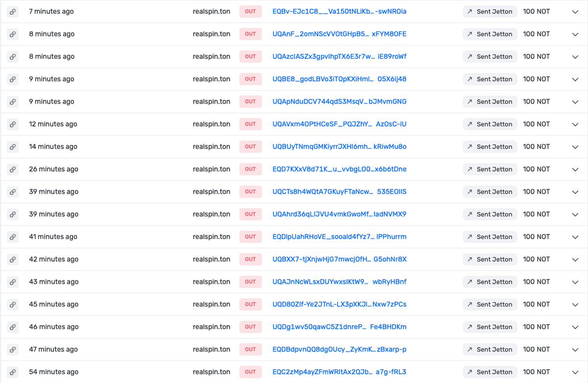Expand the 7 minutes ago transaction details
This screenshot has width=588, height=383.
click(575, 12)
